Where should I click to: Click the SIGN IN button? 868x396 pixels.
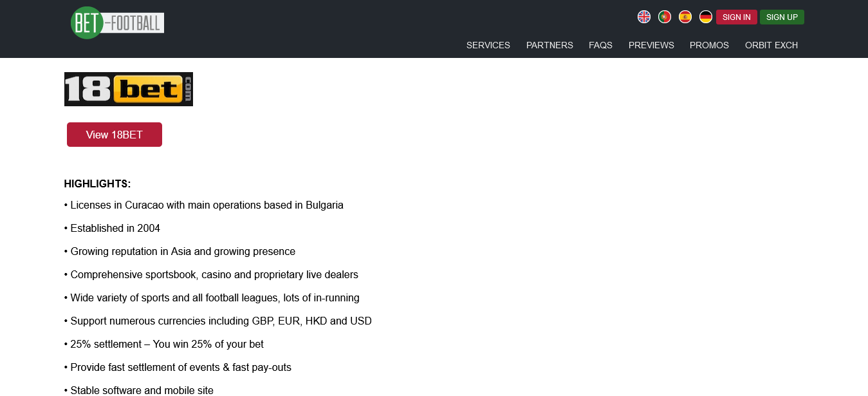pyautogui.click(x=737, y=17)
